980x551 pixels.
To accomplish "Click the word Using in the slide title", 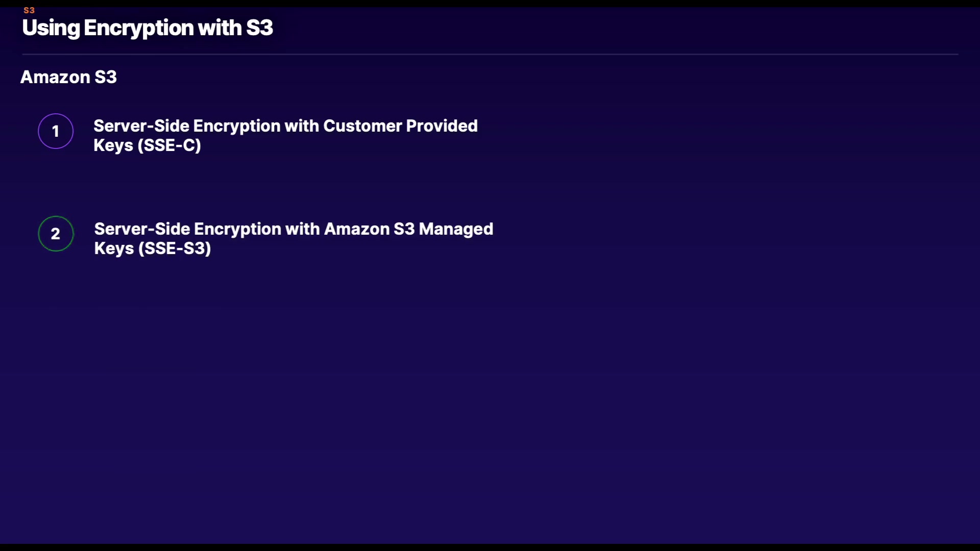I will click(51, 28).
